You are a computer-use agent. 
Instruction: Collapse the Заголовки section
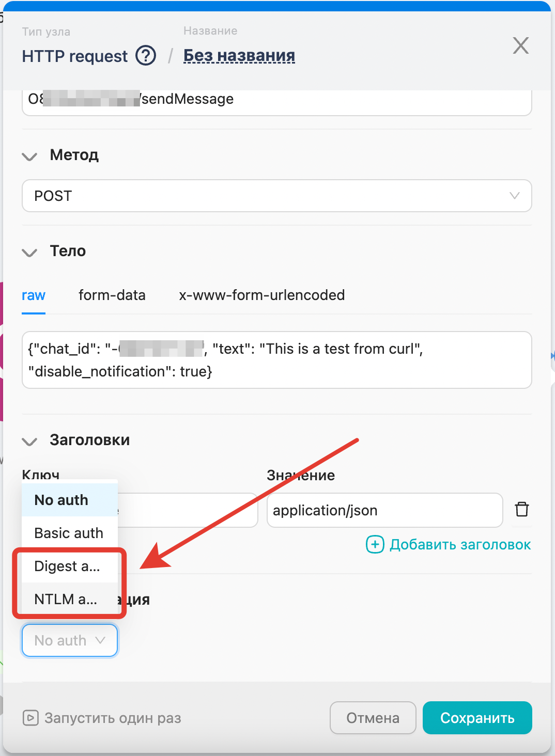tap(30, 441)
